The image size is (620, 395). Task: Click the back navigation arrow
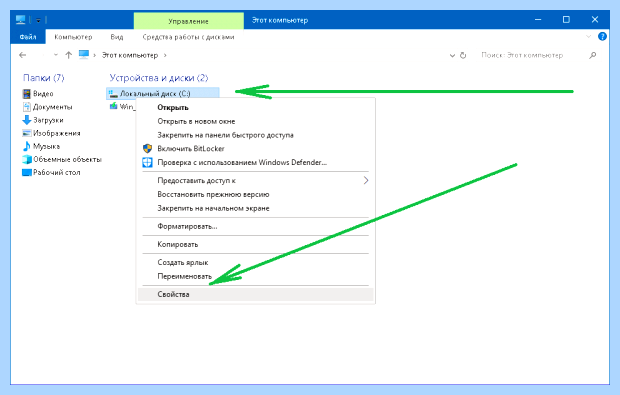(23, 55)
